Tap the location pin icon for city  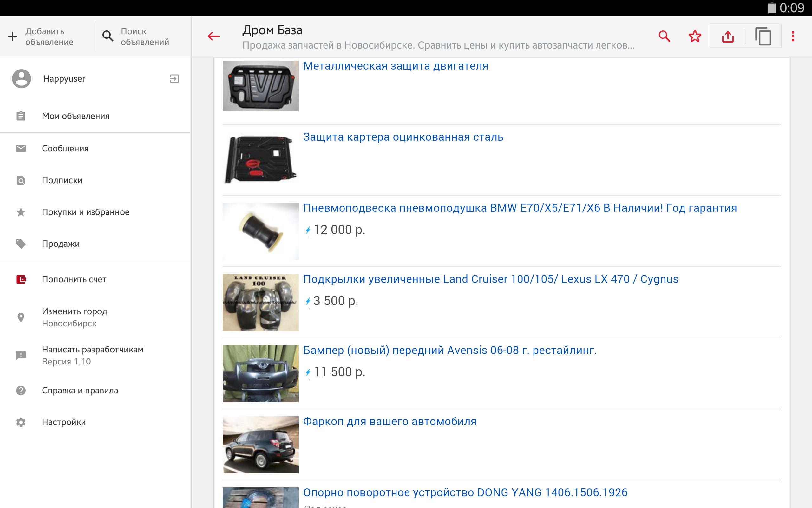click(21, 317)
